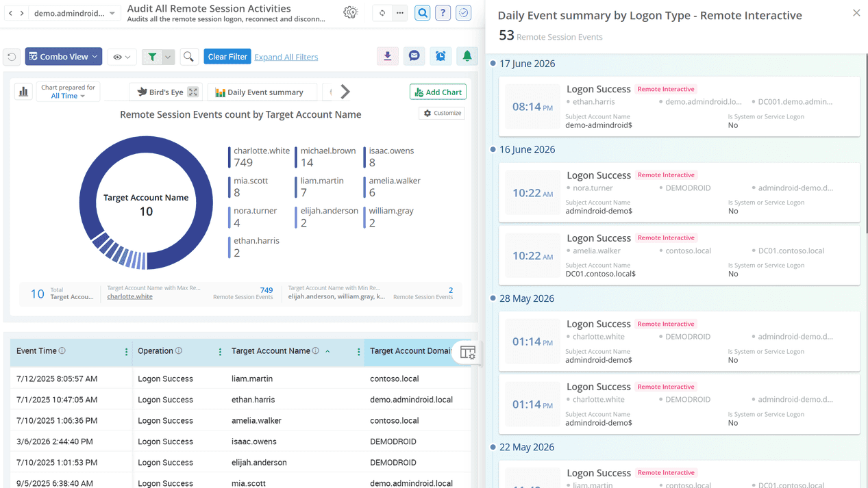Open Target Account Name column three-dot menu
The width and height of the screenshot is (868, 488).
click(358, 352)
